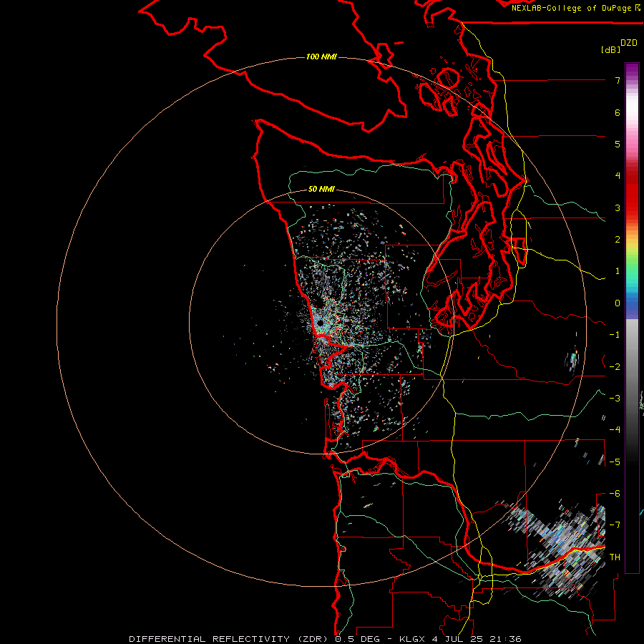The height and width of the screenshot is (644, 644).
Task: Click the -7 value on color scale
Action: [x=615, y=525]
